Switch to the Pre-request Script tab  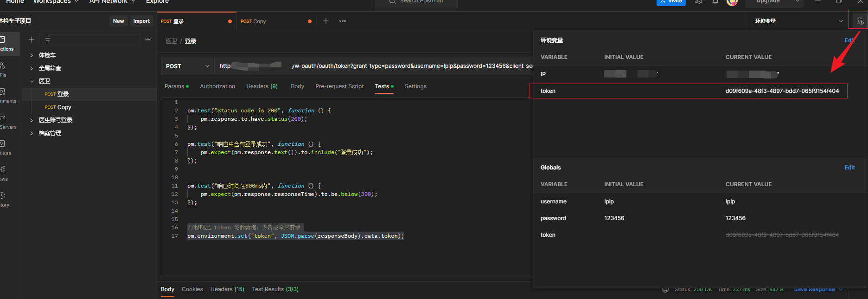tap(339, 86)
